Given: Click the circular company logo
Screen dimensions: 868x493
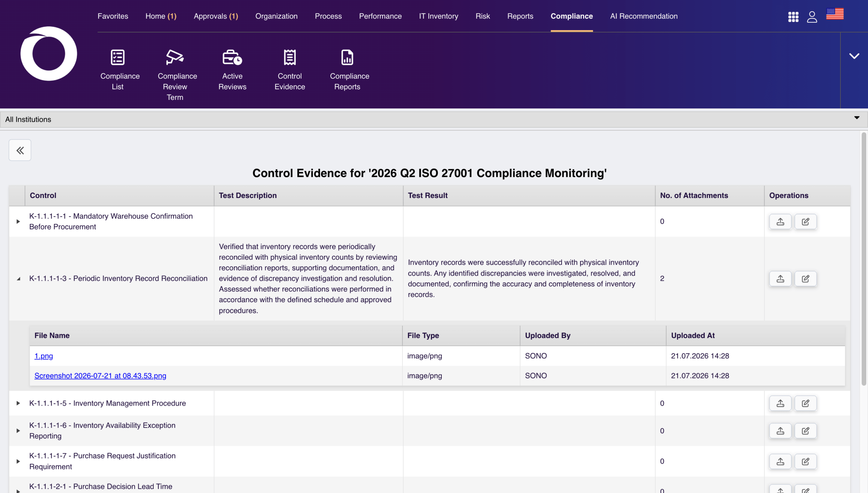Looking at the screenshot, I should tap(49, 54).
